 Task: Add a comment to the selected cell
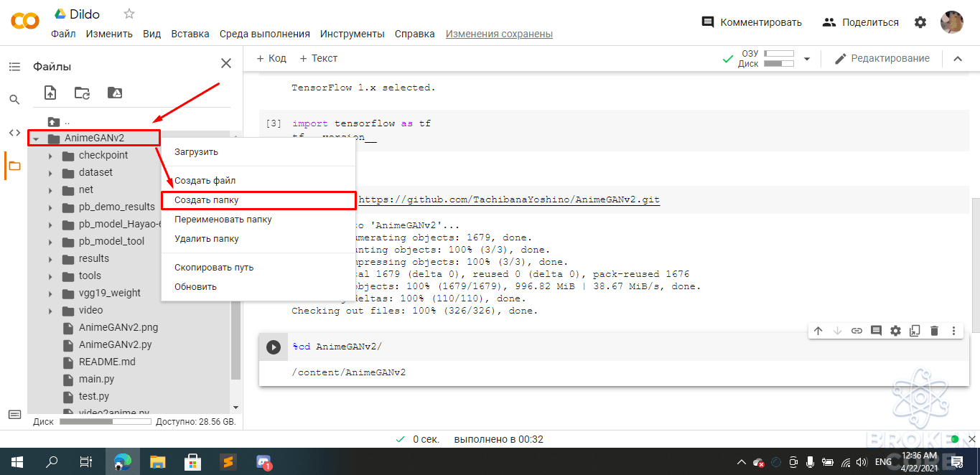[x=876, y=331]
